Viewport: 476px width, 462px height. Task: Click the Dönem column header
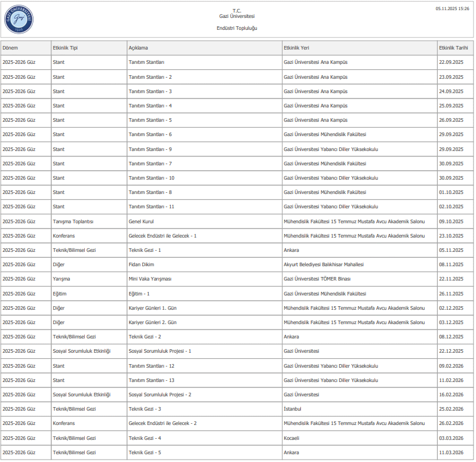click(10, 48)
